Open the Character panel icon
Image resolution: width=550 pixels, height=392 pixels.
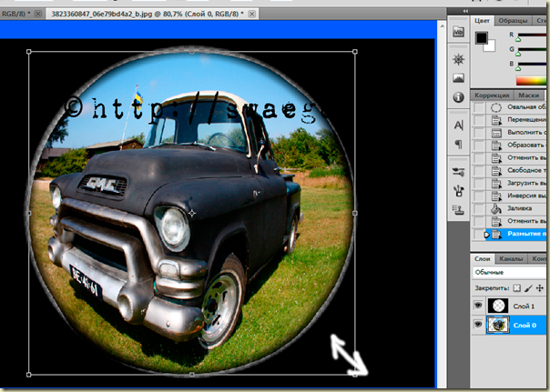[457, 124]
